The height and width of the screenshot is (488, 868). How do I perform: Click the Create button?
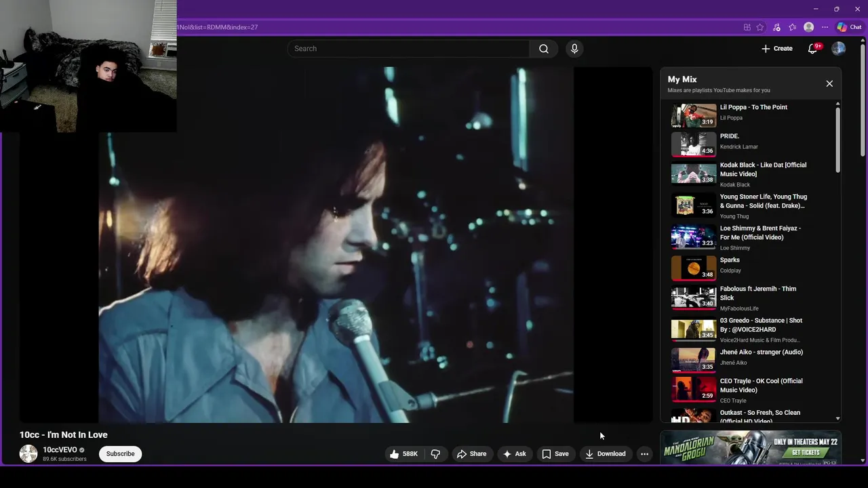777,49
